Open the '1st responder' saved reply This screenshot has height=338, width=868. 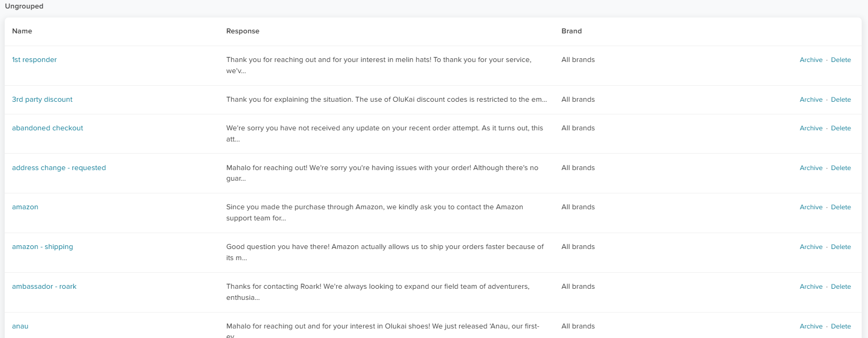(x=34, y=60)
